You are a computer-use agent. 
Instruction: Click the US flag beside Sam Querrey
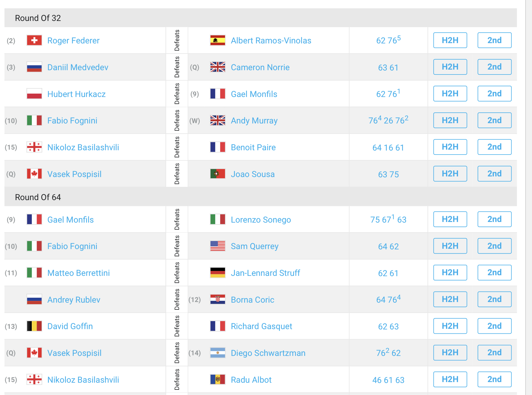(x=218, y=246)
